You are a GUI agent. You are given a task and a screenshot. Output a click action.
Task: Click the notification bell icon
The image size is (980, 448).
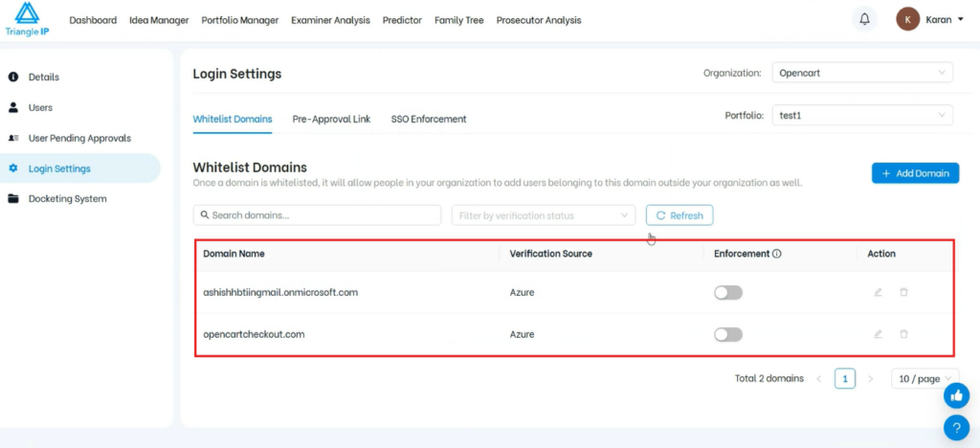865,19
